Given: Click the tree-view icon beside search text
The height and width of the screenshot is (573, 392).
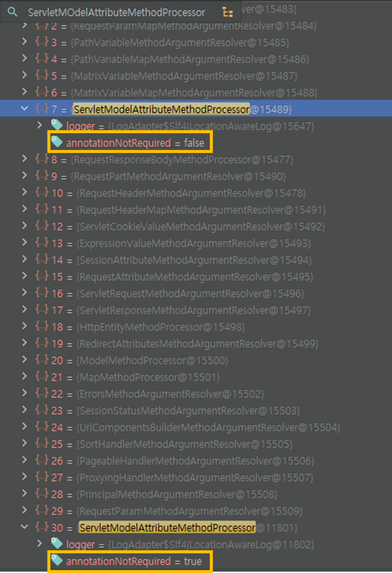Looking at the screenshot, I should pos(227,12).
